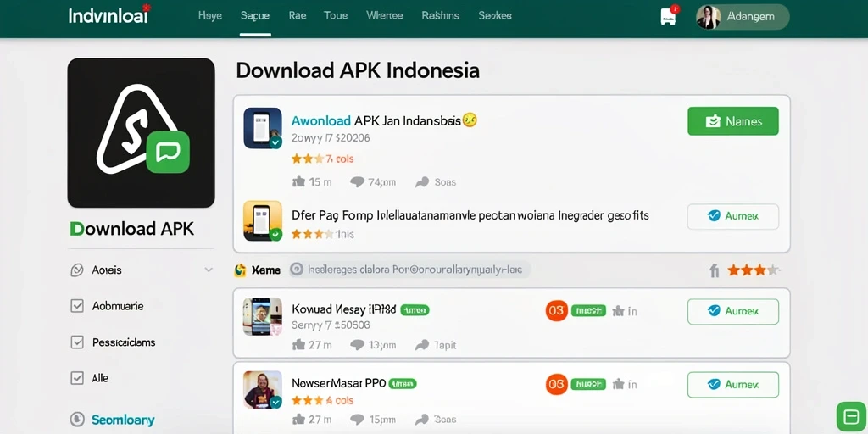
Task: Click the rating stars next to 7 cols
Action: [307, 159]
